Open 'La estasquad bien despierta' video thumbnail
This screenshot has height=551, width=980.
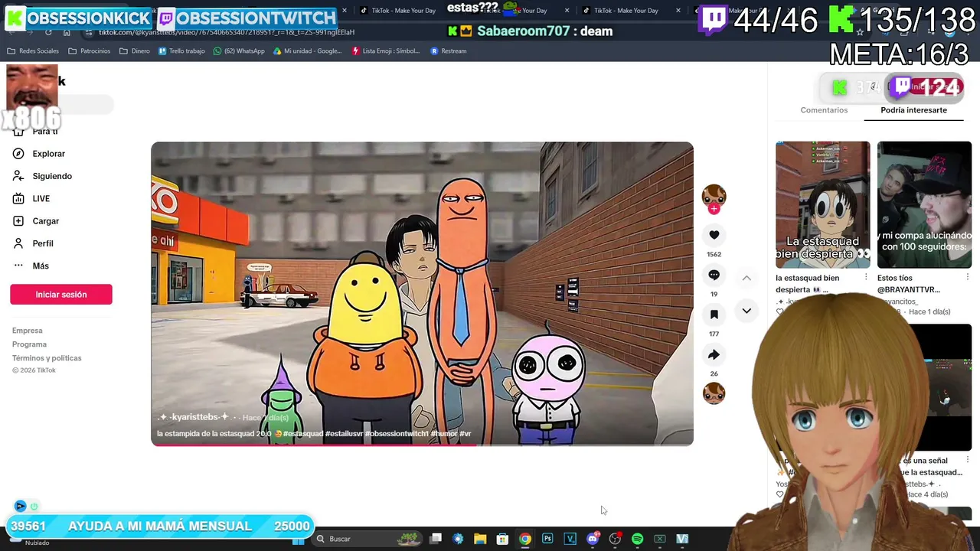(822, 204)
